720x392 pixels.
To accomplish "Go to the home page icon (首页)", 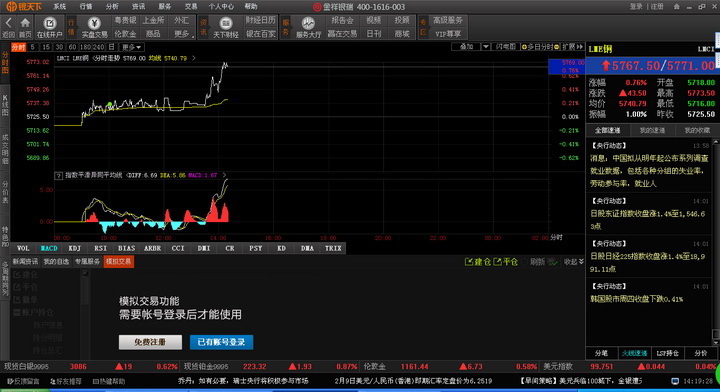I will (25, 23).
